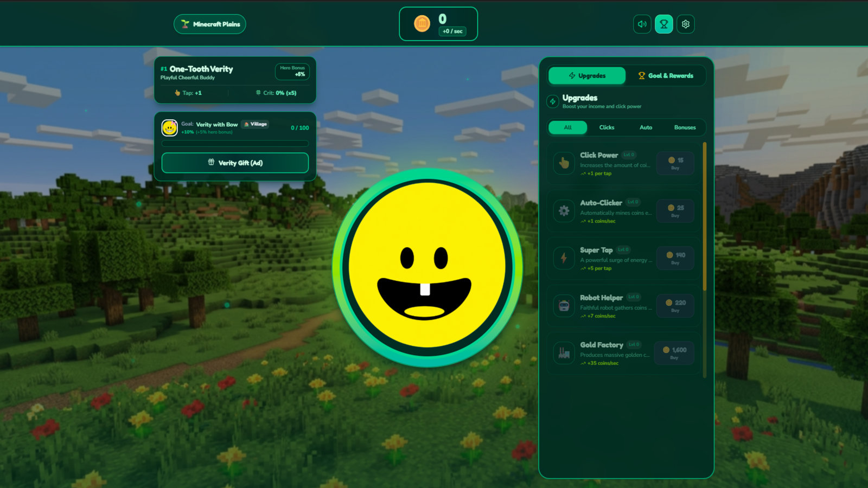The width and height of the screenshot is (868, 488).
Task: Click the Click Power Lvl 0 badge
Action: tap(629, 155)
